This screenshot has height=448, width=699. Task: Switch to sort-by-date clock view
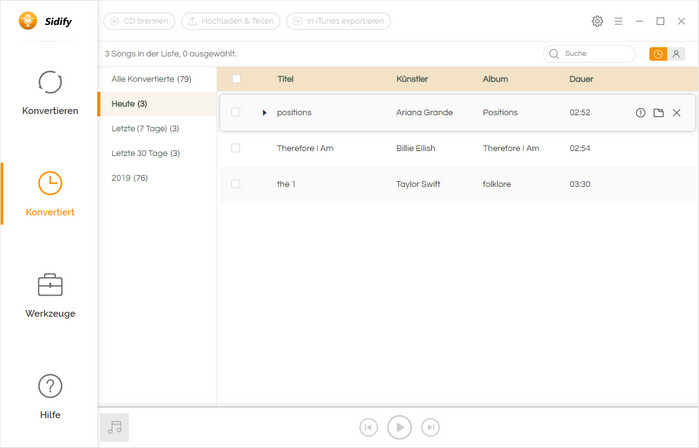658,54
